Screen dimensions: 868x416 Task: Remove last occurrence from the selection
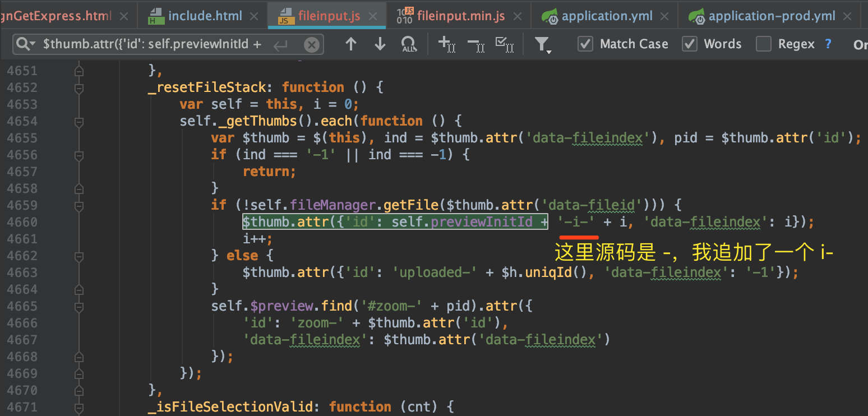coord(476,44)
